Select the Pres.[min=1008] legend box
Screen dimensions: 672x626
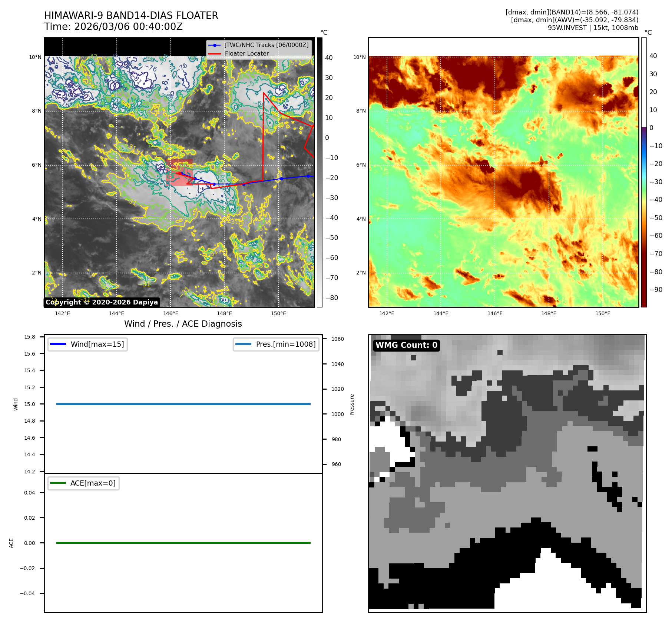coord(276,344)
